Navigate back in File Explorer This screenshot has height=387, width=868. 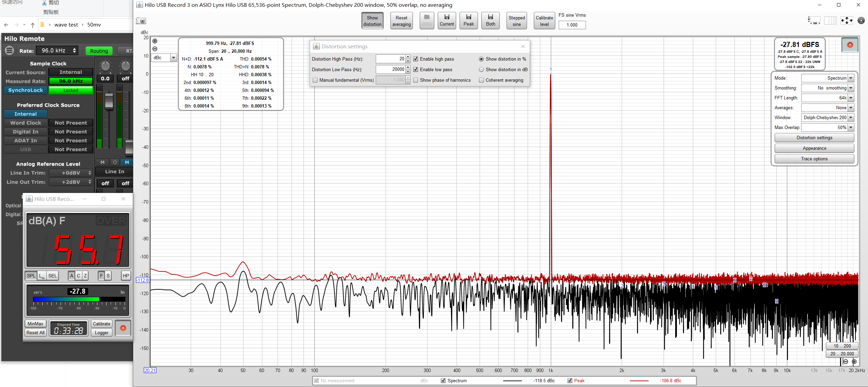[6, 25]
